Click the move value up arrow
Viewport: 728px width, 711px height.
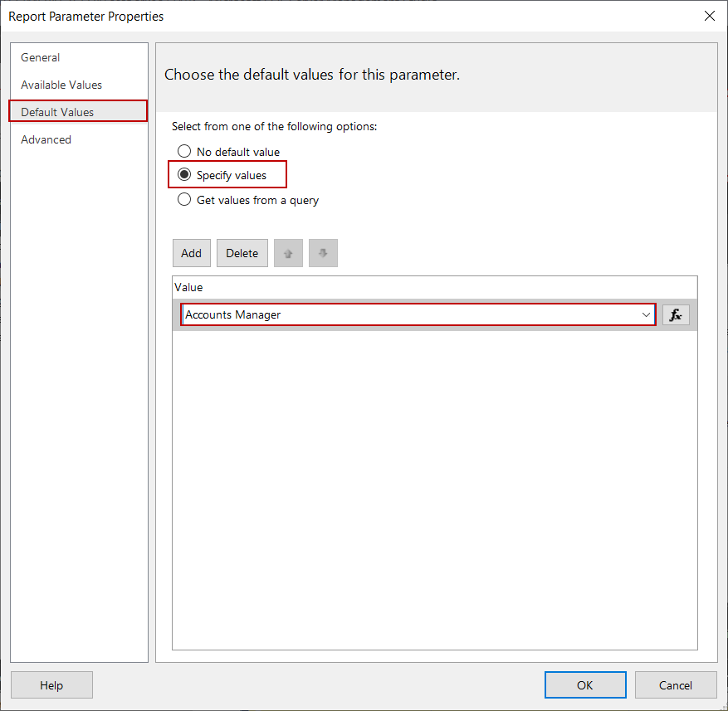pos(288,252)
